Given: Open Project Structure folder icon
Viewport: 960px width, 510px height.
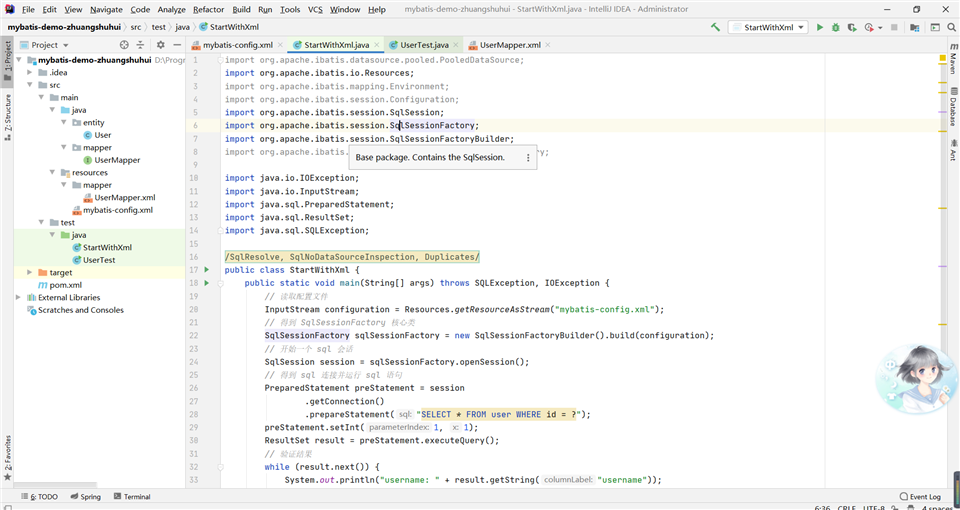Looking at the screenshot, I should point(915,27).
